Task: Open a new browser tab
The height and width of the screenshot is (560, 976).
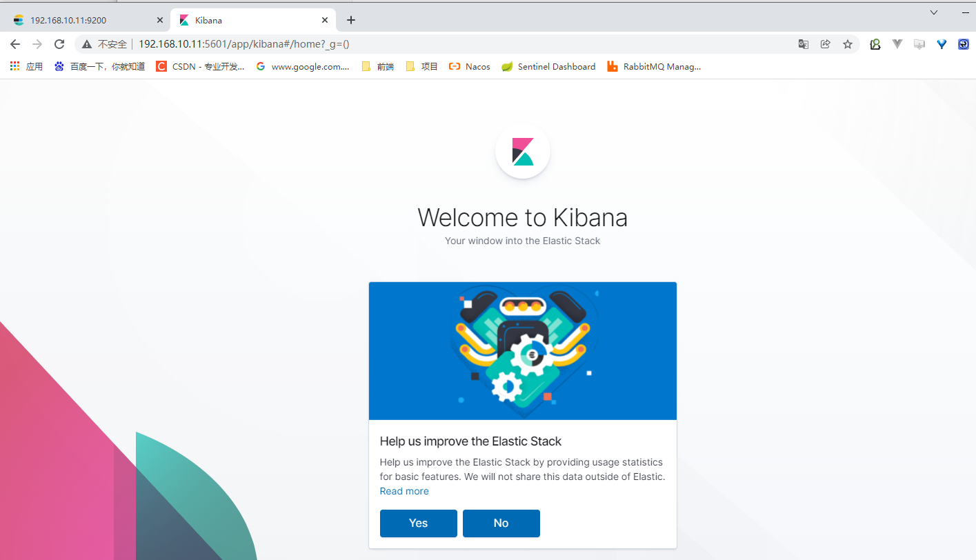Action: click(350, 20)
